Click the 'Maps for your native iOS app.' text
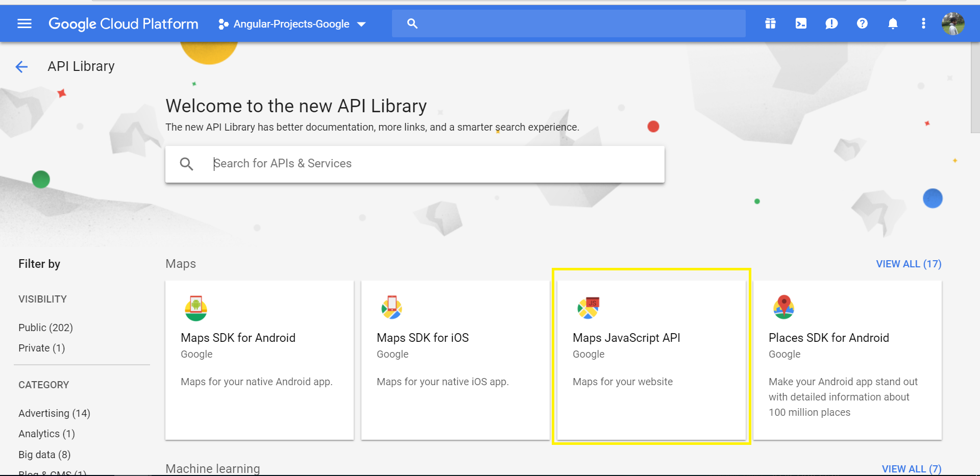The height and width of the screenshot is (476, 980). tap(443, 382)
